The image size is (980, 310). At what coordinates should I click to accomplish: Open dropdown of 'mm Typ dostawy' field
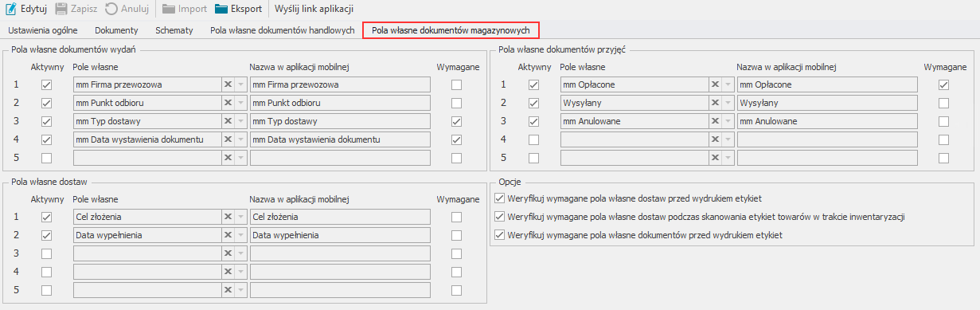pos(241,121)
